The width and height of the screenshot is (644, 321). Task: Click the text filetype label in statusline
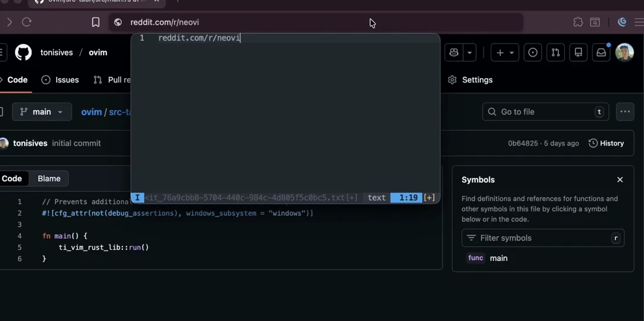tap(377, 197)
